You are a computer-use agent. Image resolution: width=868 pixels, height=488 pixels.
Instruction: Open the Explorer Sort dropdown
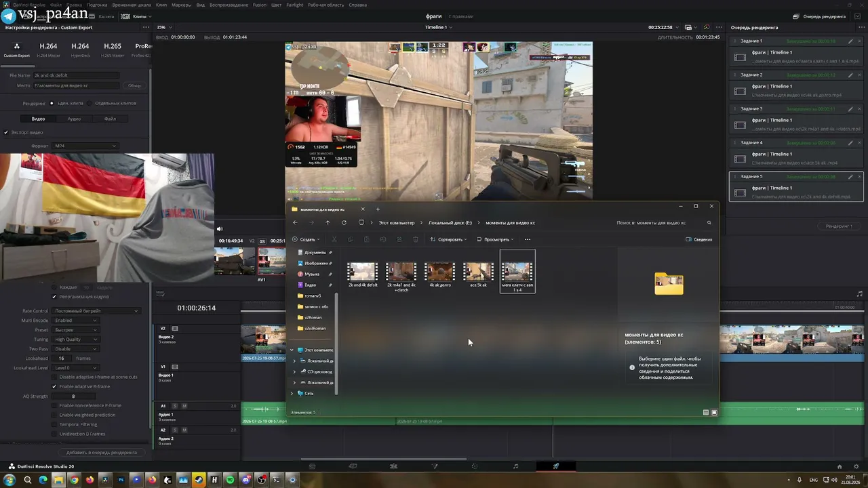click(448, 239)
